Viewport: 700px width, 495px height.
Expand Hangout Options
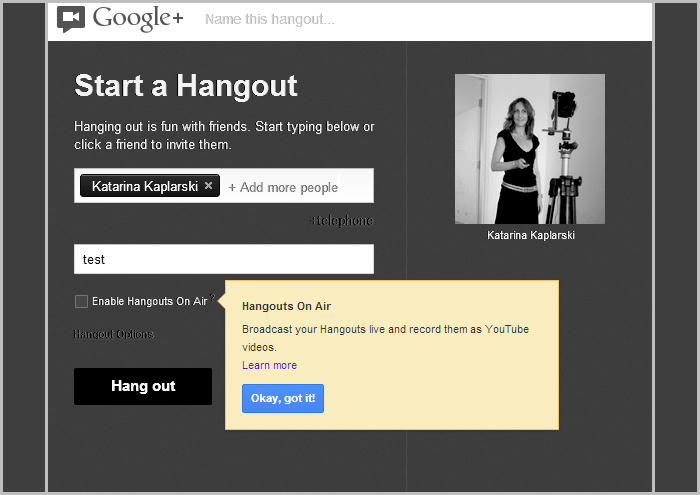pos(113,334)
